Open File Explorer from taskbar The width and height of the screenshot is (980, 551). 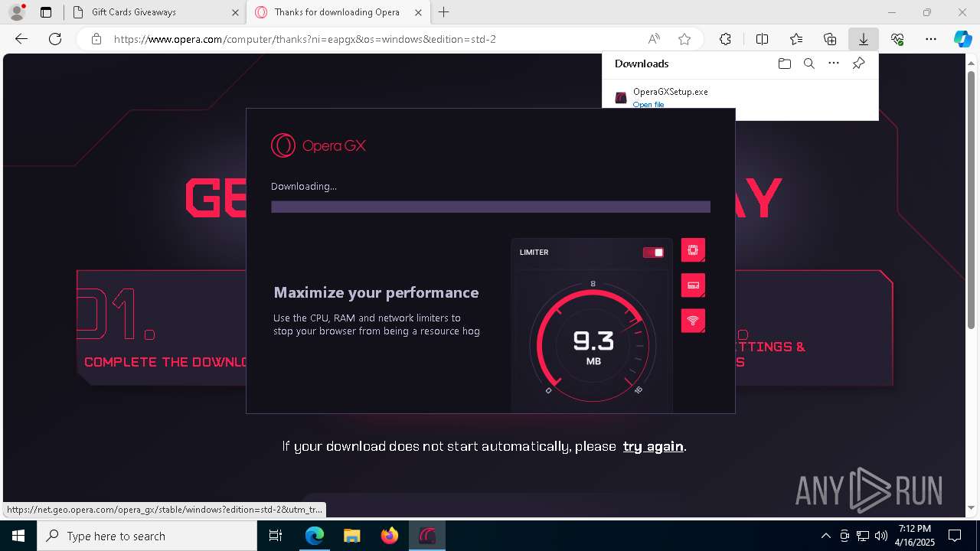(x=352, y=536)
